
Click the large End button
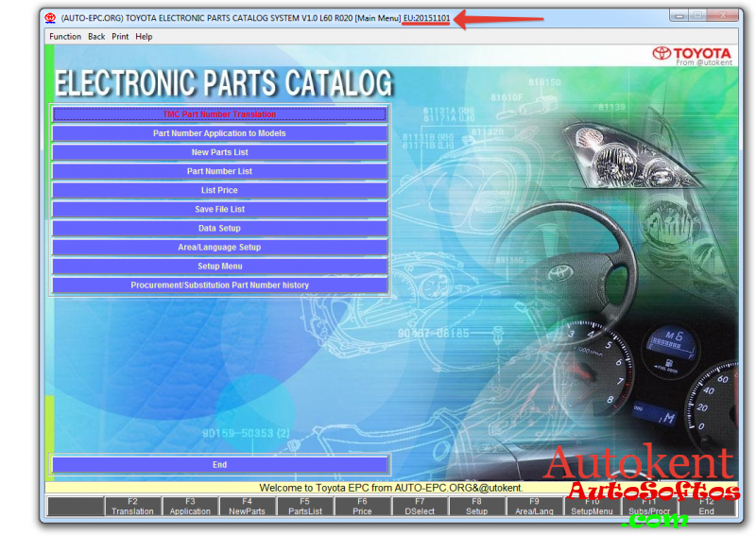[x=219, y=465]
